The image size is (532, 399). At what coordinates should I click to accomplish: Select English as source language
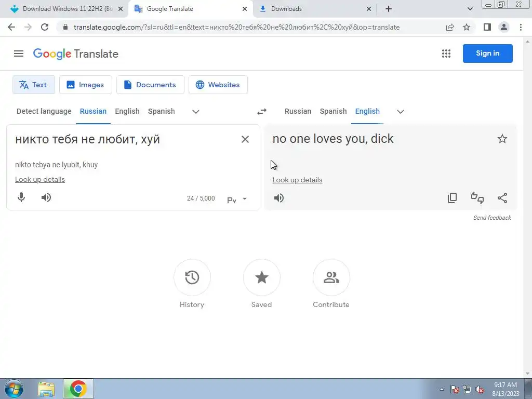pyautogui.click(x=127, y=111)
